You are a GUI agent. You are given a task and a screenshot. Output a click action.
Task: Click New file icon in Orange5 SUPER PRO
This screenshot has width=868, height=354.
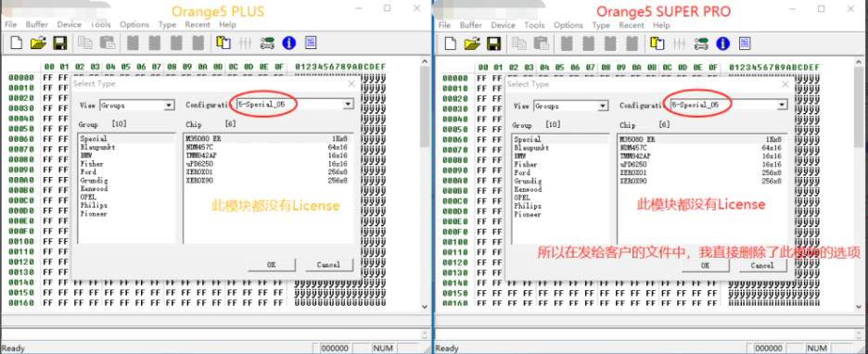(x=451, y=44)
